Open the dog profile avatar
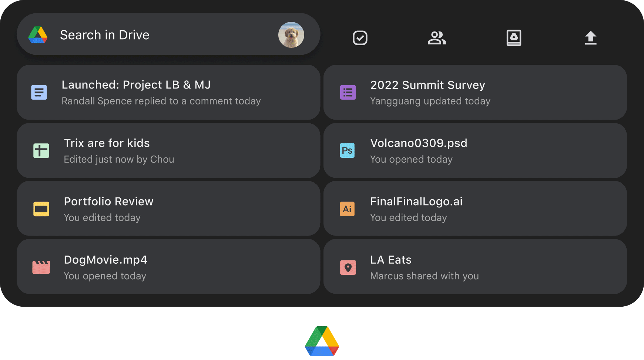The width and height of the screenshot is (644, 360). [x=291, y=35]
